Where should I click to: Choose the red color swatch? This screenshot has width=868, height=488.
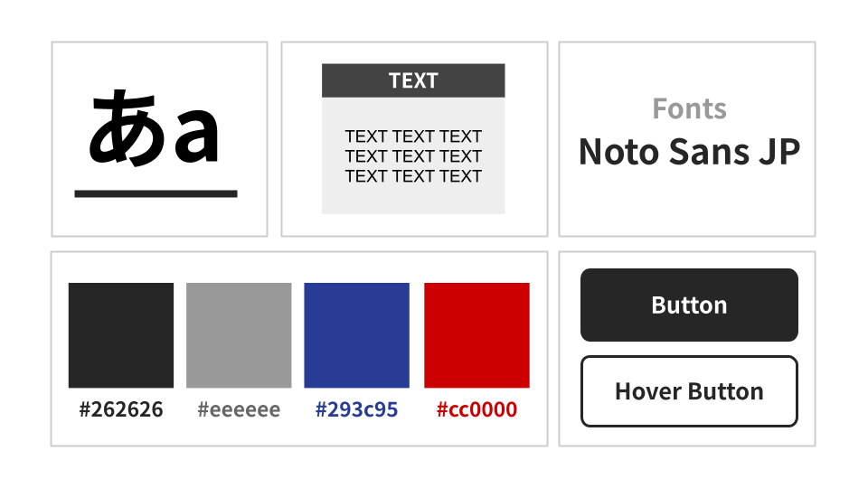[x=476, y=335]
